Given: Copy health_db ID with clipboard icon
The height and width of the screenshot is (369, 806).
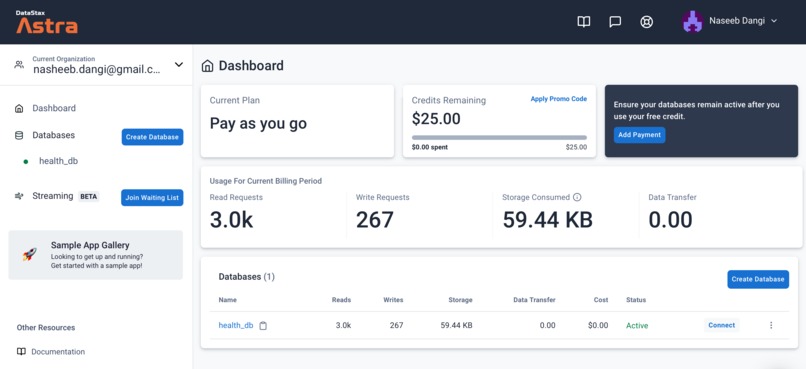Looking at the screenshot, I should click(x=263, y=325).
